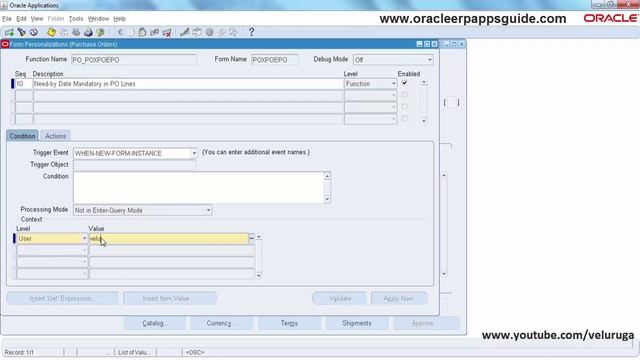This screenshot has height=360, width=640.
Task: Open the Processing Mode dropdown
Action: pos(208,210)
